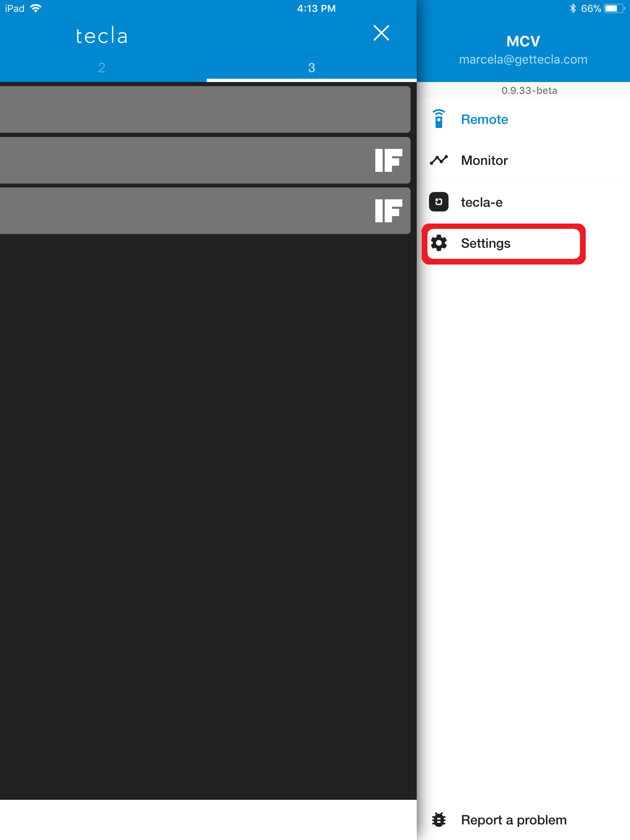
Task: Click the Report a problem link
Action: pos(514,819)
